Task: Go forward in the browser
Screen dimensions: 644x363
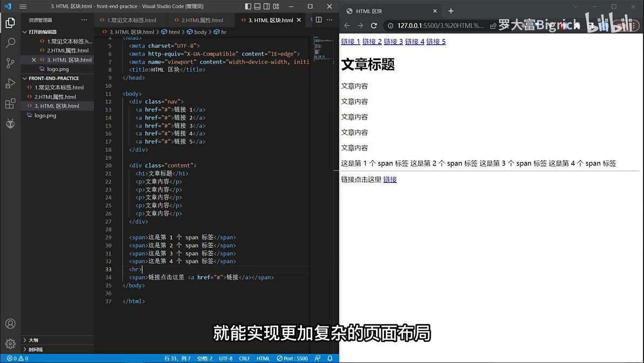Action: pos(360,25)
